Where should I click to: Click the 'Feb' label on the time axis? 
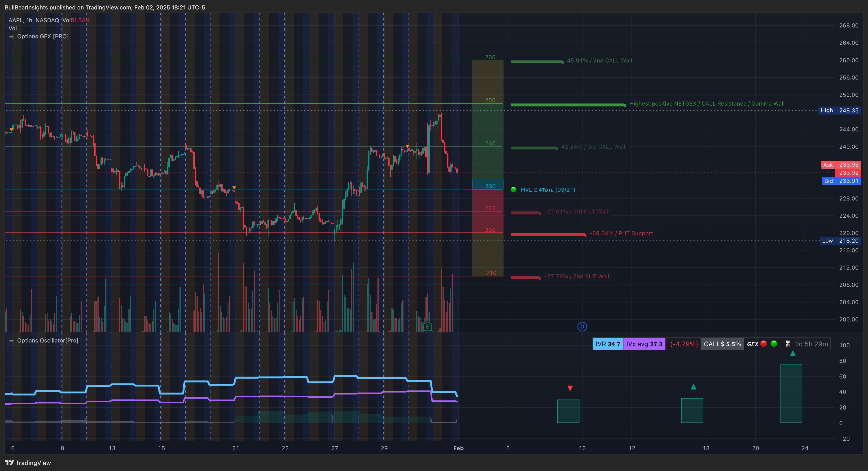coord(458,448)
